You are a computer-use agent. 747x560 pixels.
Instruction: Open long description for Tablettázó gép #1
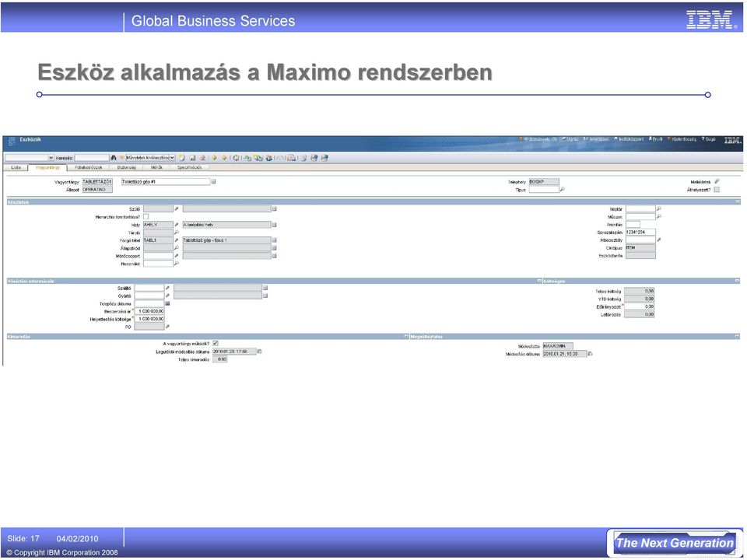point(213,181)
